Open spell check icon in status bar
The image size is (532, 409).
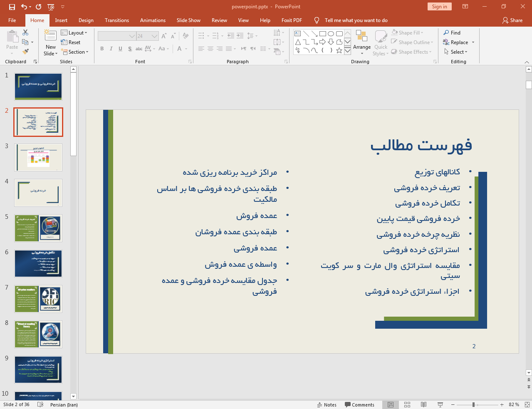click(x=40, y=404)
